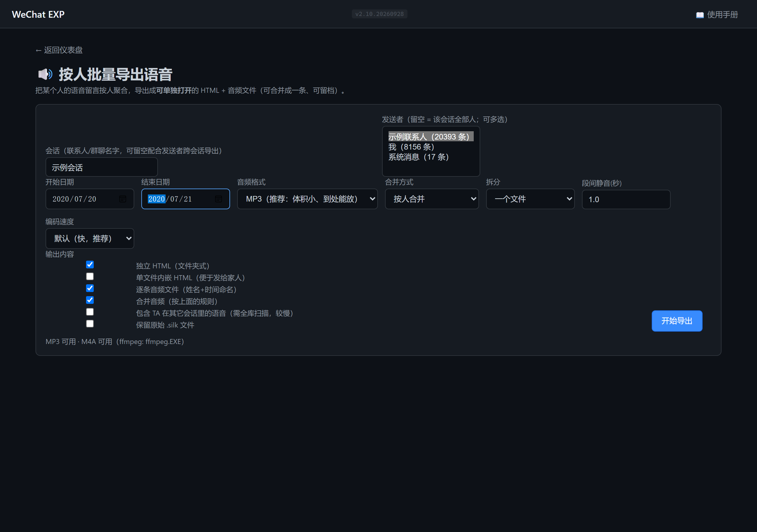Open the start date calendar picker icon
The width and height of the screenshot is (757, 532).
click(123, 199)
